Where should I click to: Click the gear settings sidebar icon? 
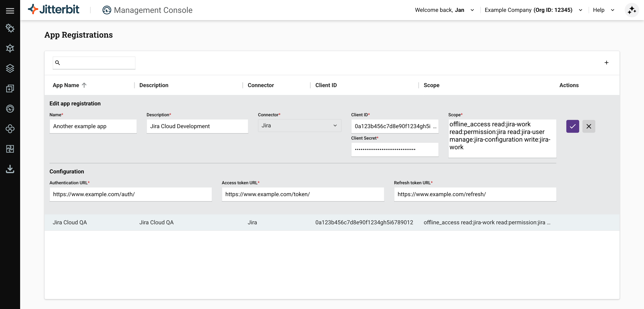tap(10, 28)
